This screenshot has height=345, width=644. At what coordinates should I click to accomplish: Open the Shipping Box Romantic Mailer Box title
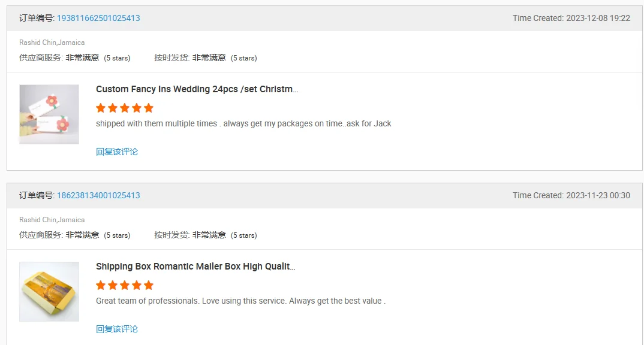tap(195, 267)
